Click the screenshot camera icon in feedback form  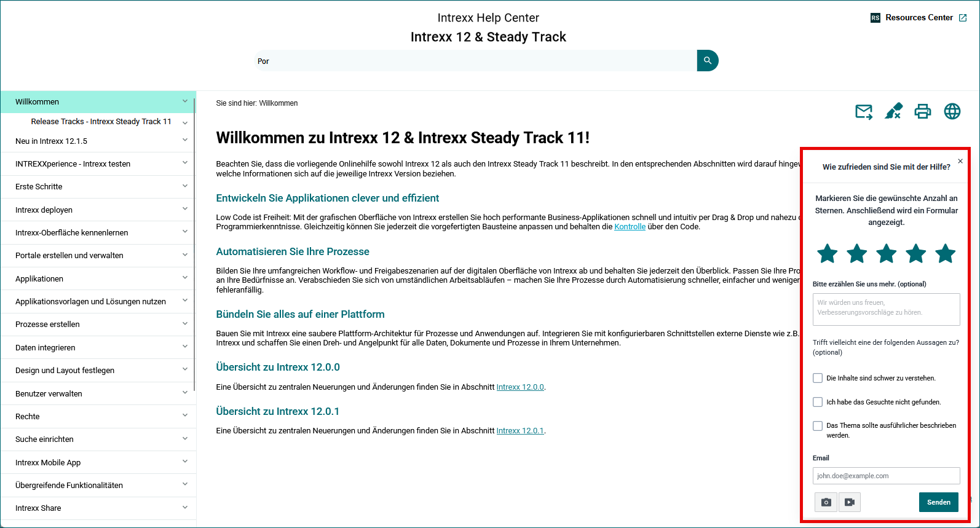click(x=826, y=502)
